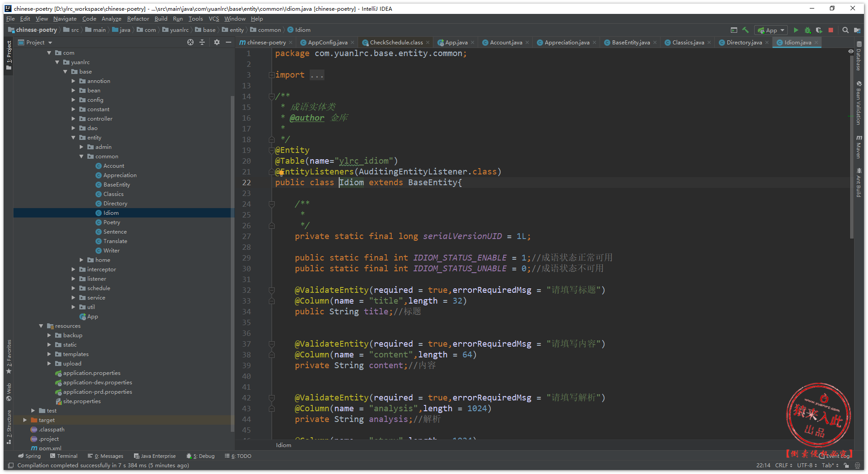Click the Project tree scrollbar

[x=232, y=264]
